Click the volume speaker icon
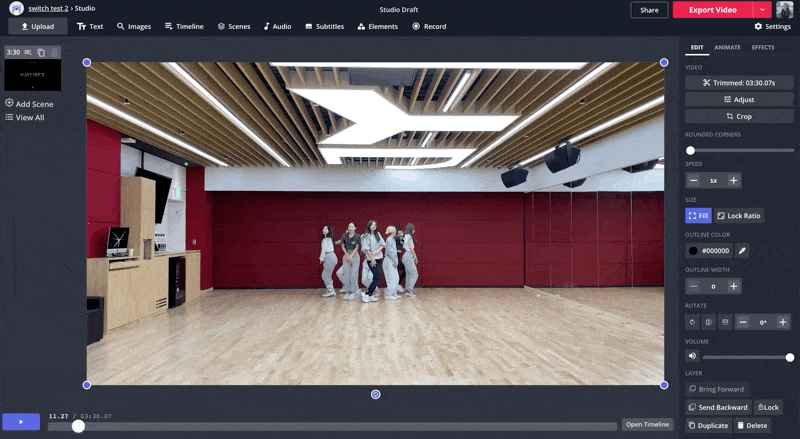The width and height of the screenshot is (800, 439). point(692,356)
